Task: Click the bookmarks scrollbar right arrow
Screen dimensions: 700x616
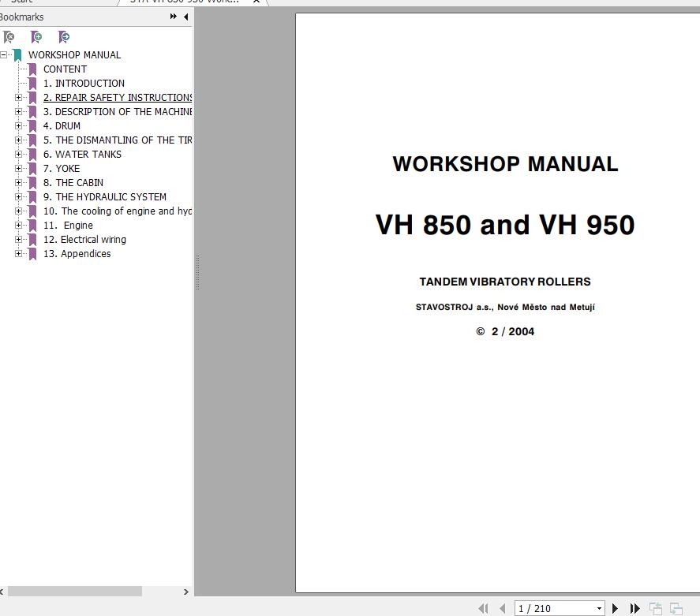Action: pyautogui.click(x=186, y=592)
